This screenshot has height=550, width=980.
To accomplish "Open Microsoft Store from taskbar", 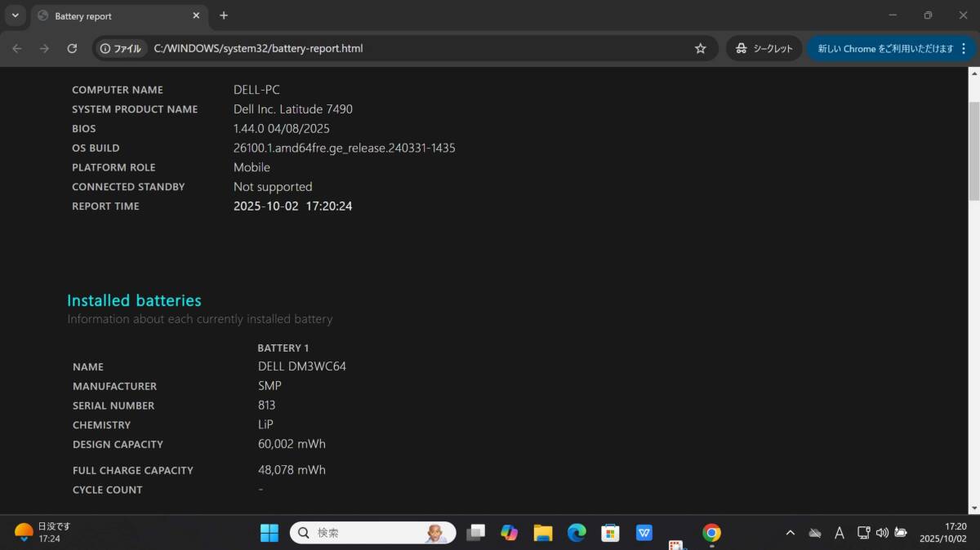I will 610,533.
